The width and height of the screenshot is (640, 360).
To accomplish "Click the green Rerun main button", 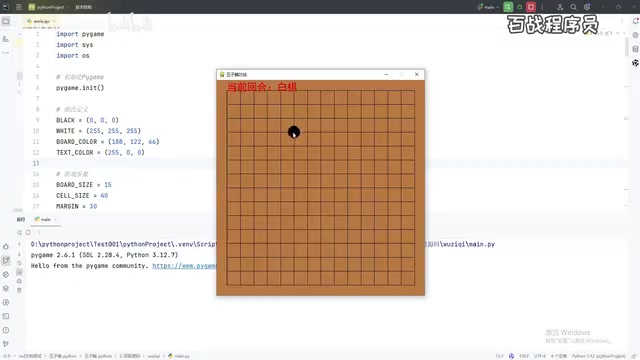I will (x=508, y=7).
